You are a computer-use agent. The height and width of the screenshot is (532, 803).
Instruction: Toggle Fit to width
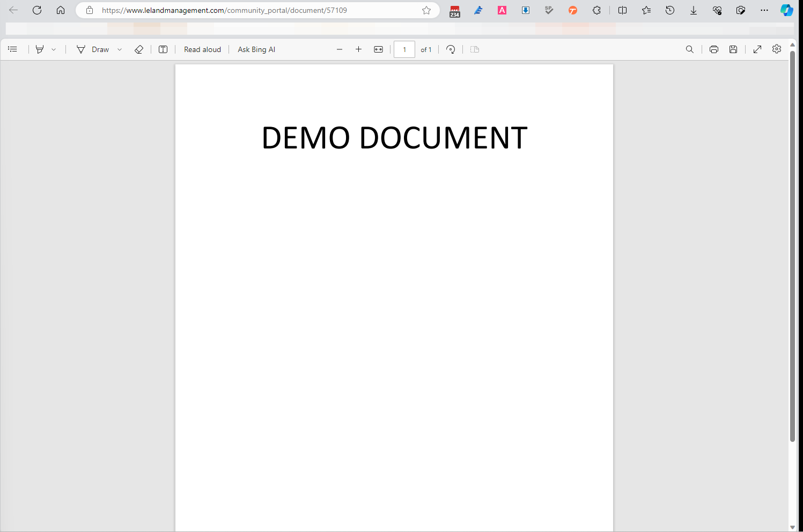point(379,49)
